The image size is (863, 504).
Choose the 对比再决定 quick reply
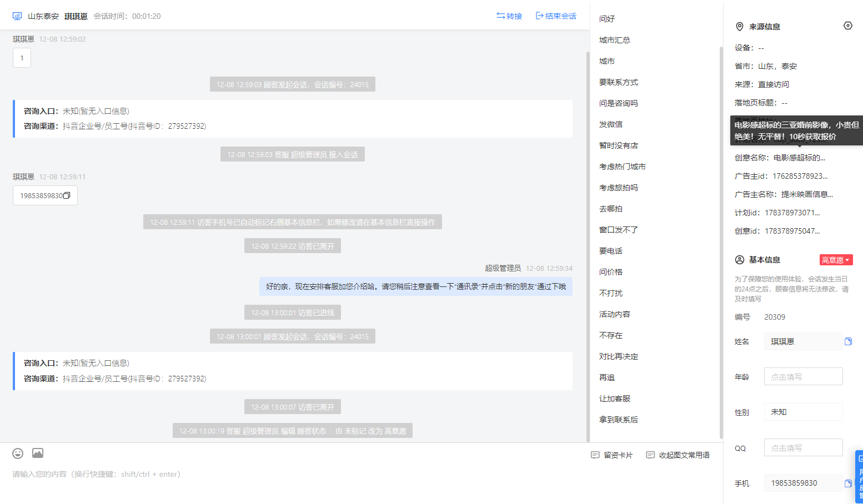(619, 356)
